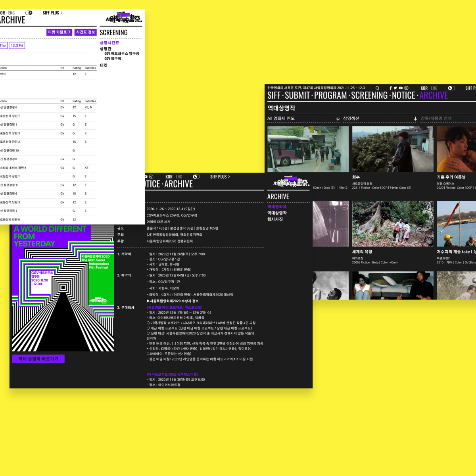Select KOR on the past-films page

(424, 88)
